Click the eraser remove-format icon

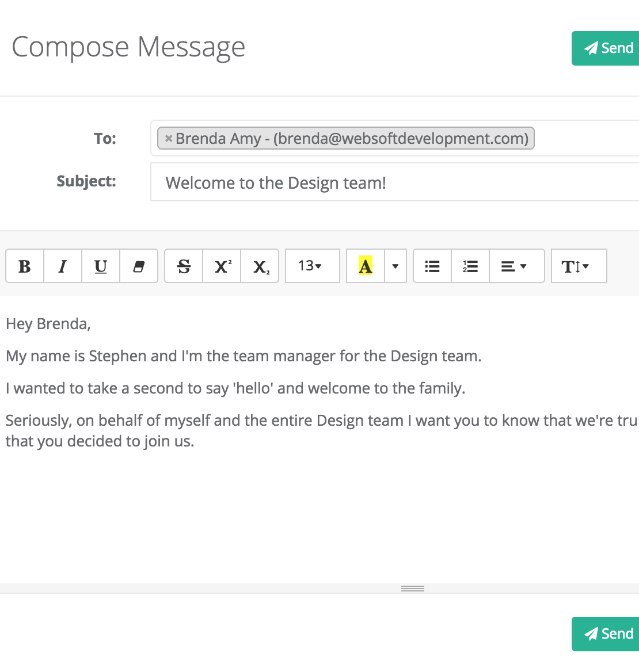pos(139,266)
